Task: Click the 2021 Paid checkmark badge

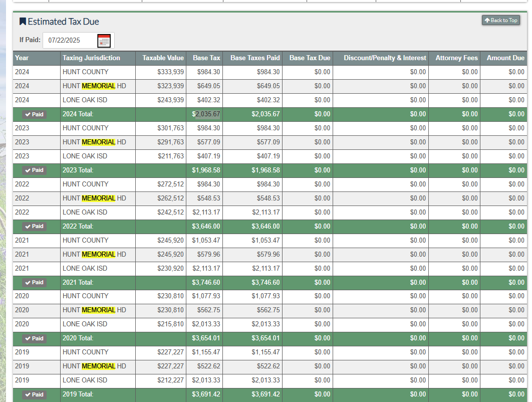Action: pos(34,283)
